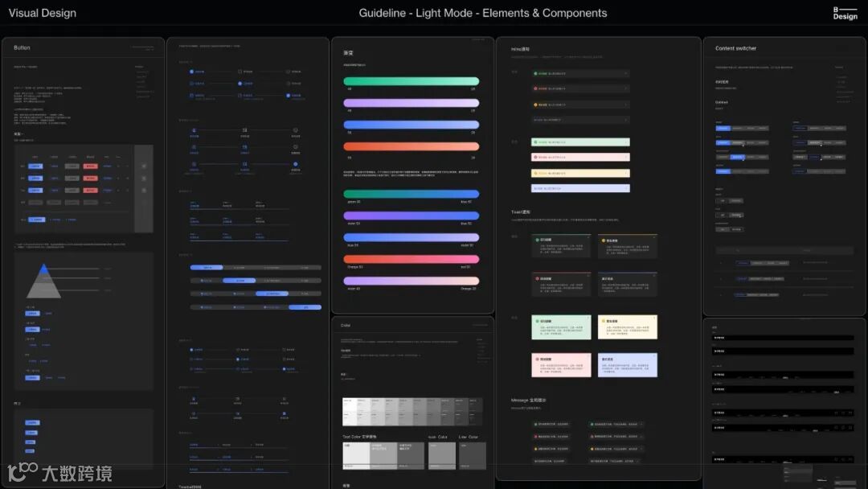Screen dimensions: 868x489
Task: Pick the lightest Text Color swatch
Action: [x=356, y=455]
